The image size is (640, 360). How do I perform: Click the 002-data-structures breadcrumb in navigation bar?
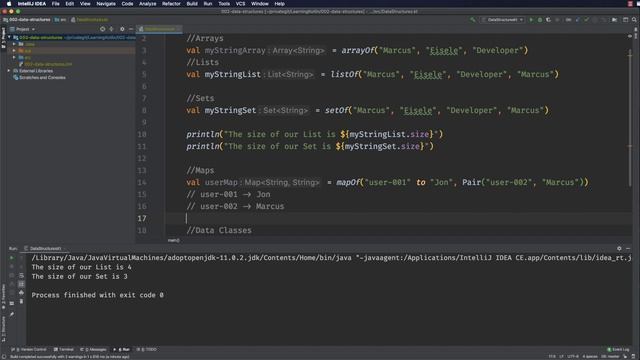click(x=27, y=20)
